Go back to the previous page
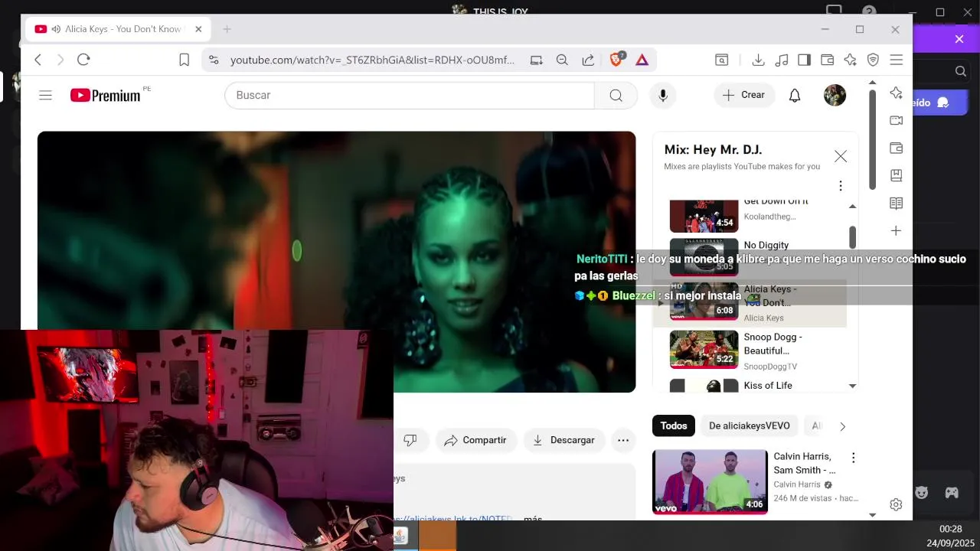Screen dimensions: 980x551 [38, 60]
